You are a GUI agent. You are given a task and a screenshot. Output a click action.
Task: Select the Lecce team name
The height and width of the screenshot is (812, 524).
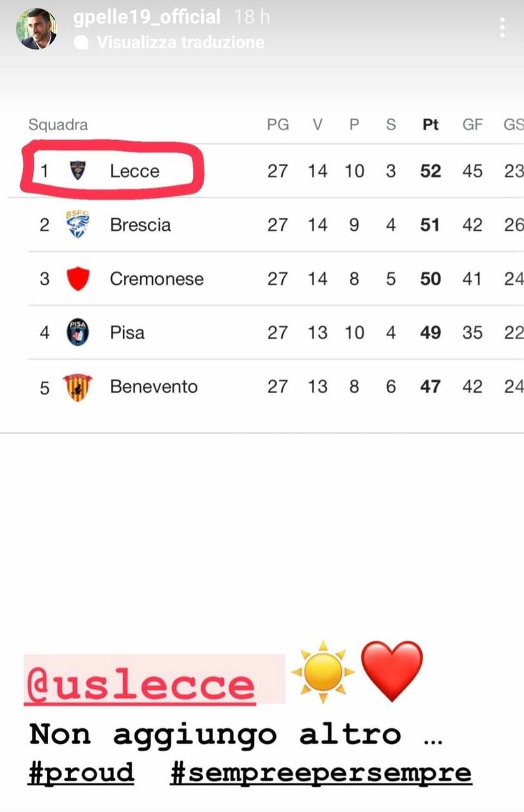coord(134,171)
